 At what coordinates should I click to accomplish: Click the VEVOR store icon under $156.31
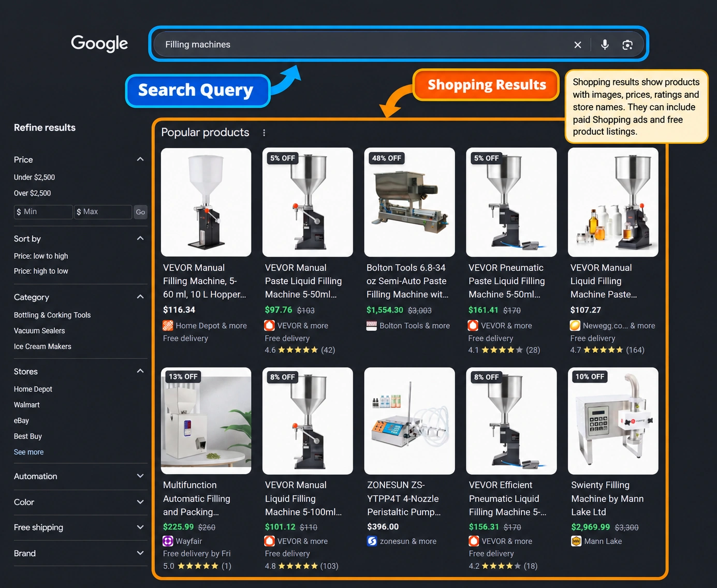[x=474, y=541]
